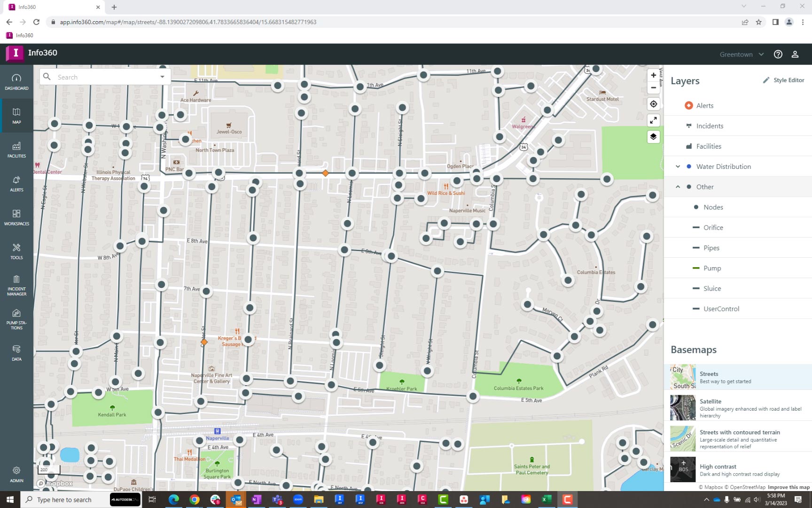Toggle the Nodes layer visibility
The height and width of the screenshot is (508, 812).
point(696,207)
